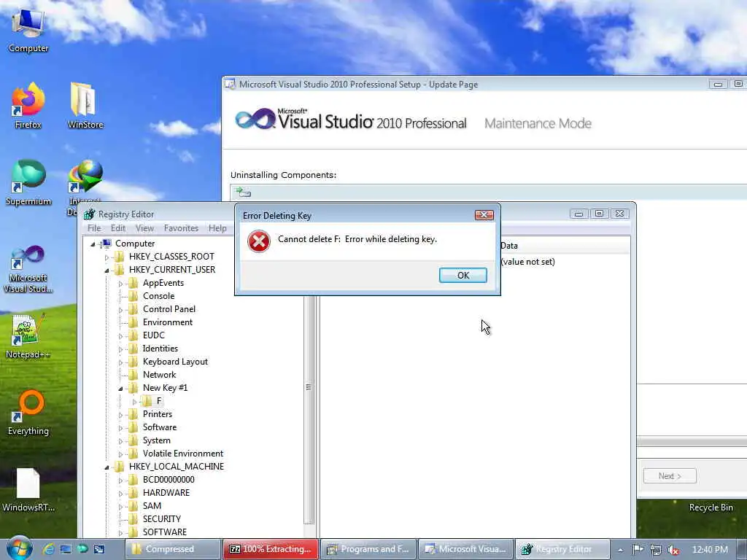Viewport: 747px width, 560px height.
Task: Show hidden tray icons arrow
Action: (620, 550)
